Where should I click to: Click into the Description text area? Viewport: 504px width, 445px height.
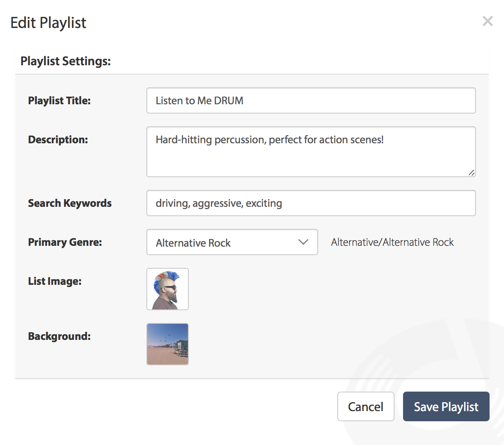(x=311, y=152)
